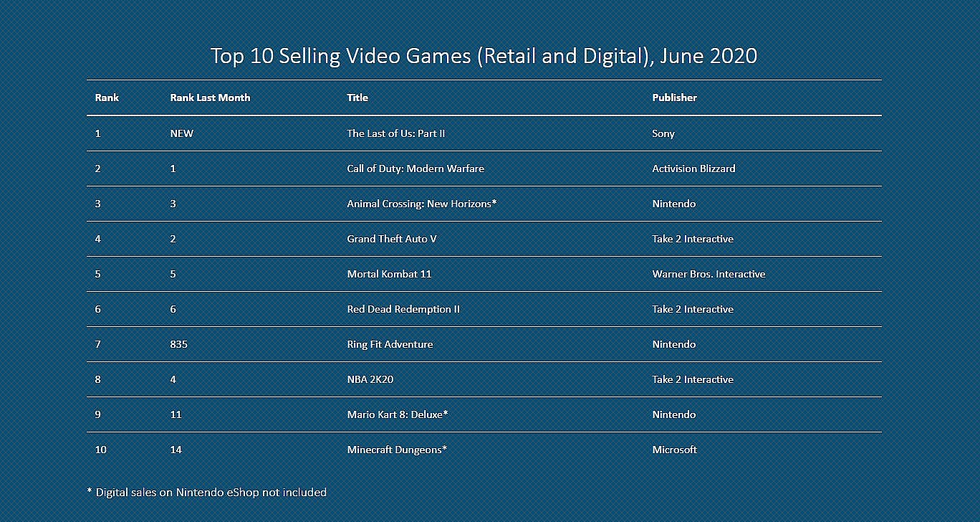
Task: Select Mario Kart 8: Deluxe title
Action: 398,414
